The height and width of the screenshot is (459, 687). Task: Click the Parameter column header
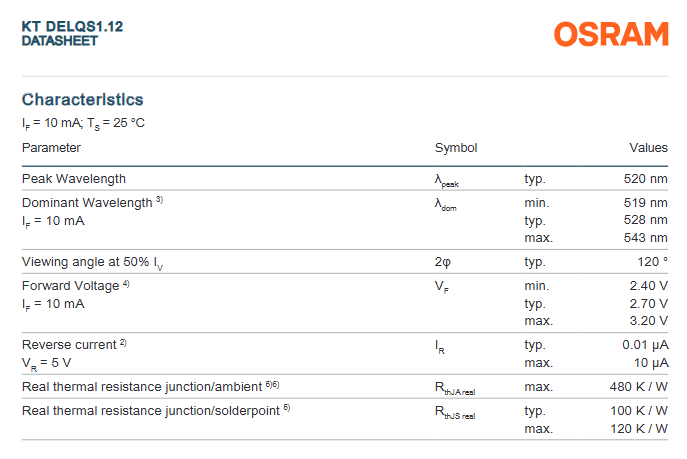pos(51,147)
